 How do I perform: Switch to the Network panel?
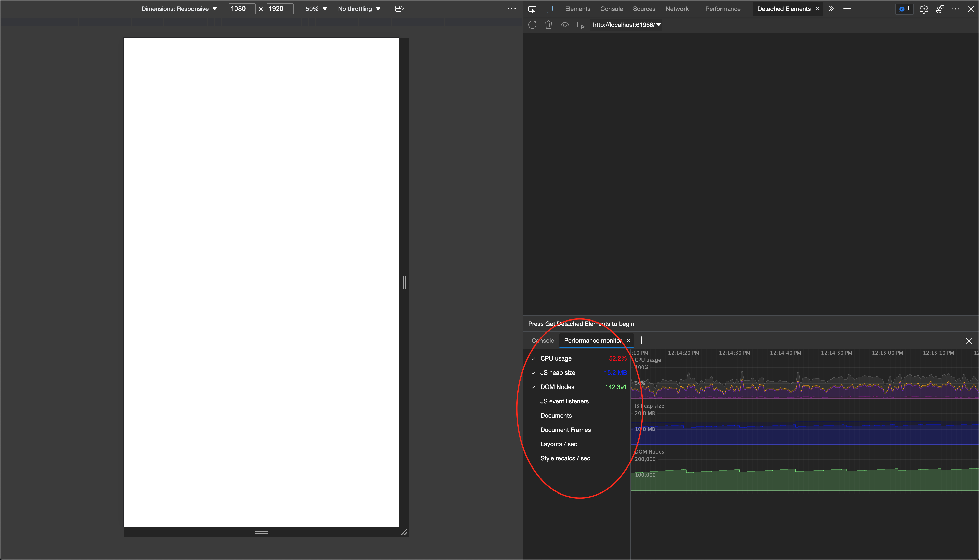click(677, 8)
